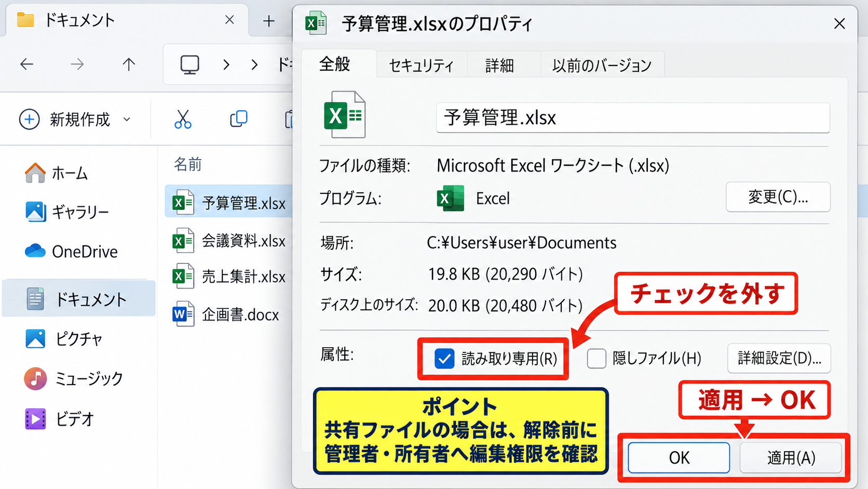Go forward with Explorer's right arrow
The image size is (868, 489).
(77, 64)
